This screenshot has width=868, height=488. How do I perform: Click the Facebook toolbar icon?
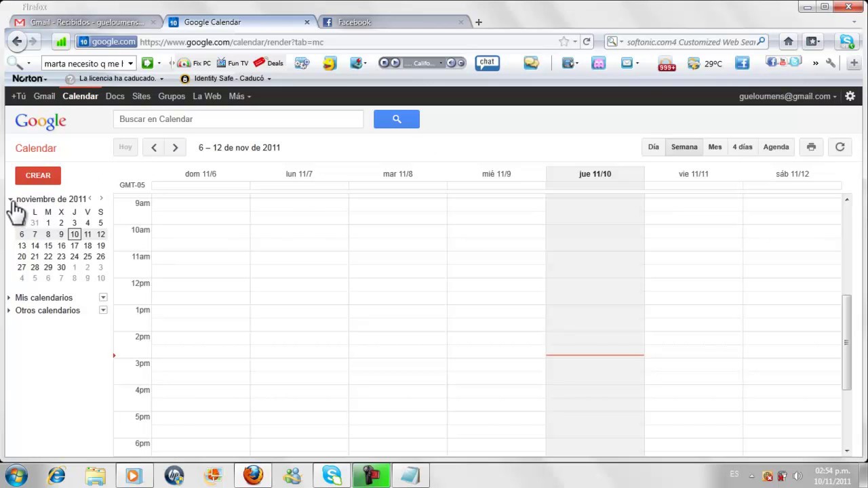(742, 63)
